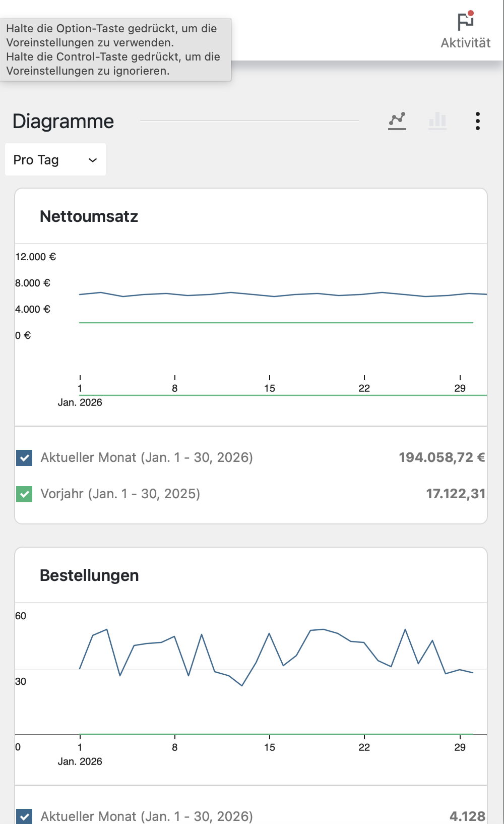Click the 194.058,72 € total value

[x=442, y=457]
